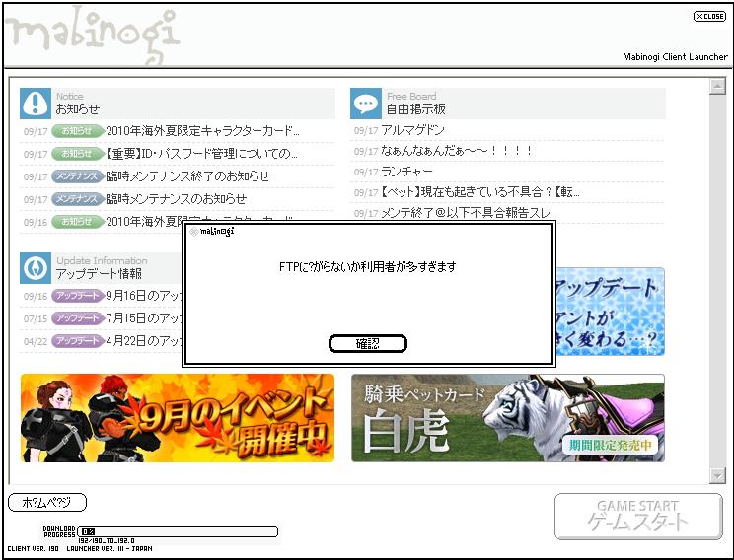The height and width of the screenshot is (560, 734).
Task: Close the launcher with the CLOSE button
Action: point(709,16)
